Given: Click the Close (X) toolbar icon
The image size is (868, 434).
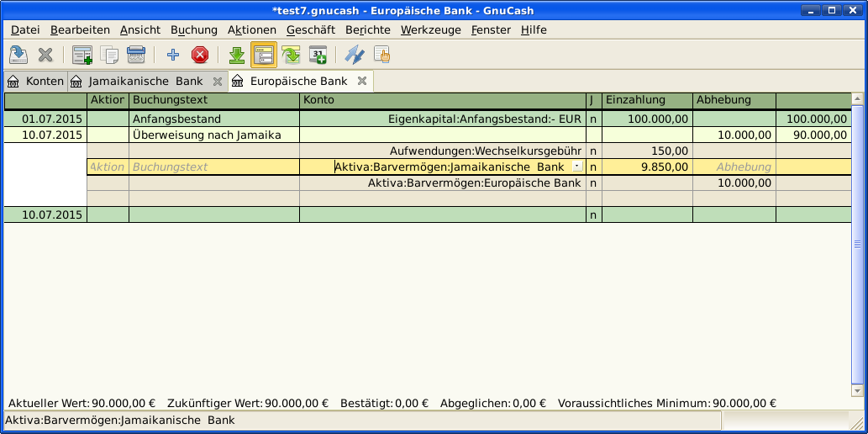Looking at the screenshot, I should [x=45, y=56].
